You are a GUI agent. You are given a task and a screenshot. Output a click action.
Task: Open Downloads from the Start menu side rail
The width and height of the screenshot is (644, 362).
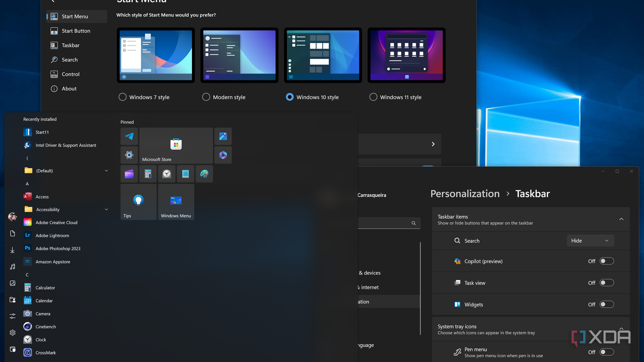12,250
